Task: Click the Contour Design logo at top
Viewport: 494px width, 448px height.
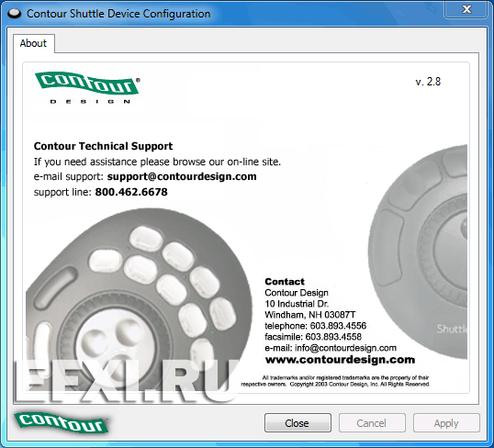Action: click(87, 87)
